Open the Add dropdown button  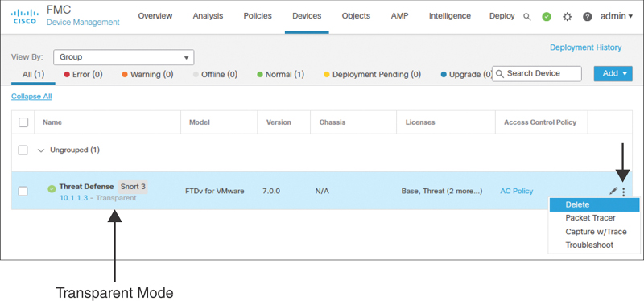(613, 73)
